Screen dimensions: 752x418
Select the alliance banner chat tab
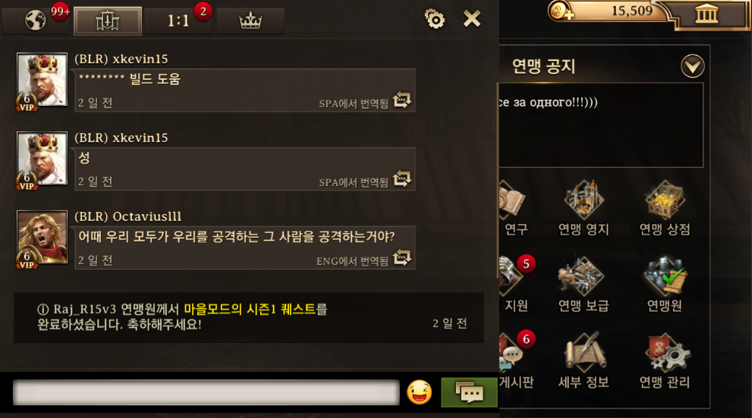coord(107,21)
